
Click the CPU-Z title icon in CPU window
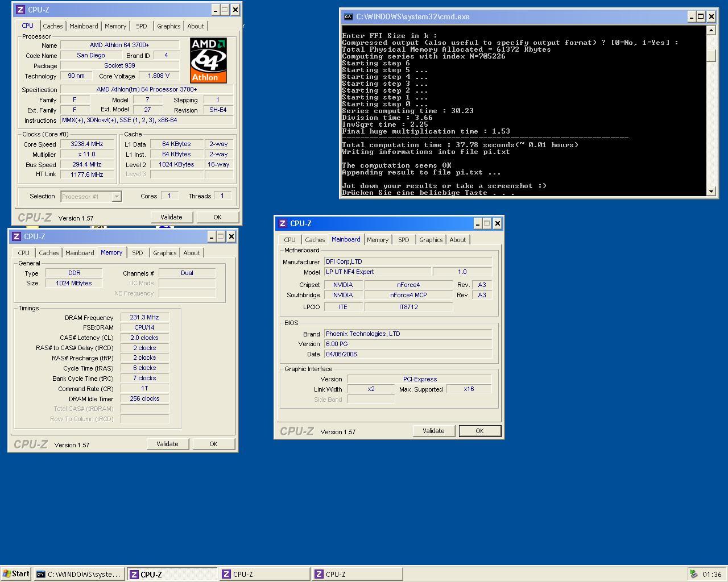[20, 10]
